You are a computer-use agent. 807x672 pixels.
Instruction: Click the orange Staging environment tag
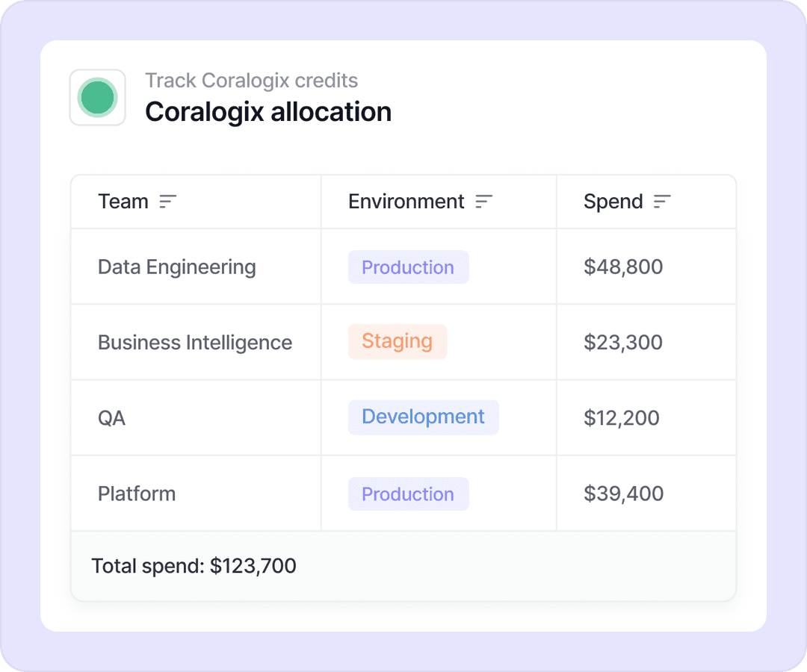point(397,342)
